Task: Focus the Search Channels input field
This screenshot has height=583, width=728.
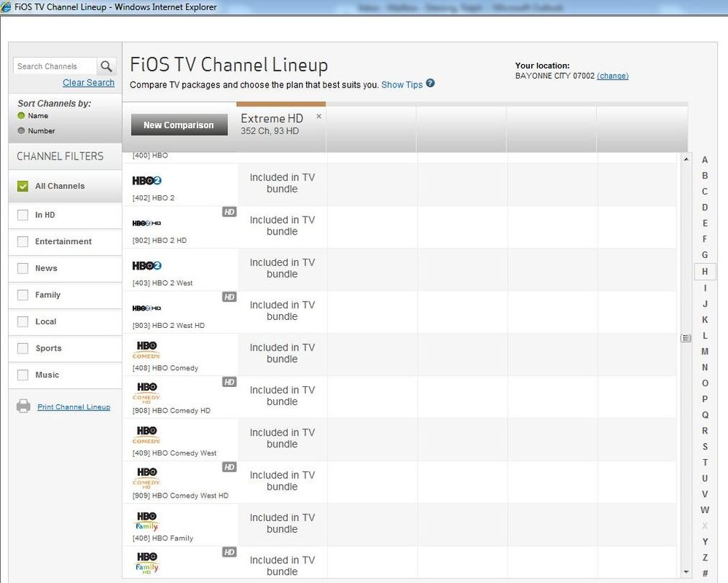Action: click(x=55, y=66)
